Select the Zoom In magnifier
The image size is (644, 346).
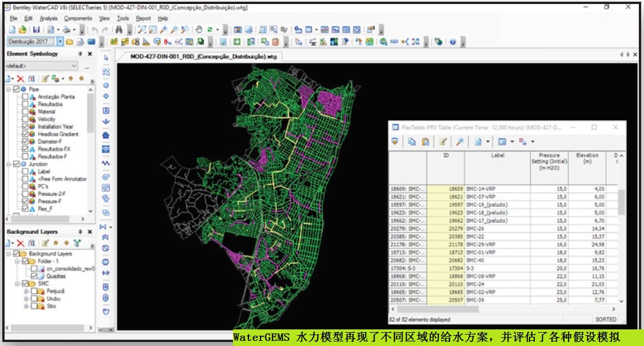tap(164, 30)
